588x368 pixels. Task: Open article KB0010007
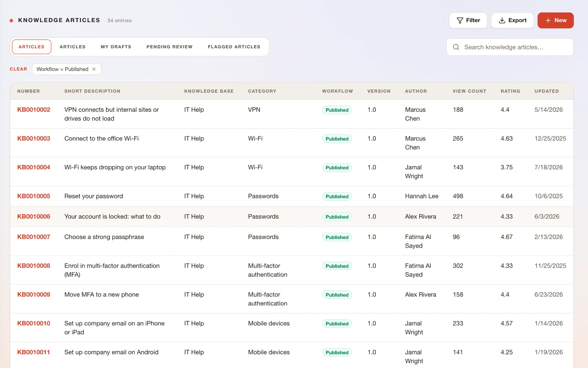pos(34,237)
